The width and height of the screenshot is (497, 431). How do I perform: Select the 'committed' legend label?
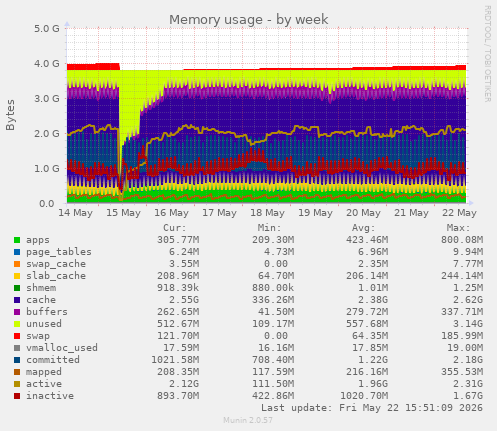53,360
